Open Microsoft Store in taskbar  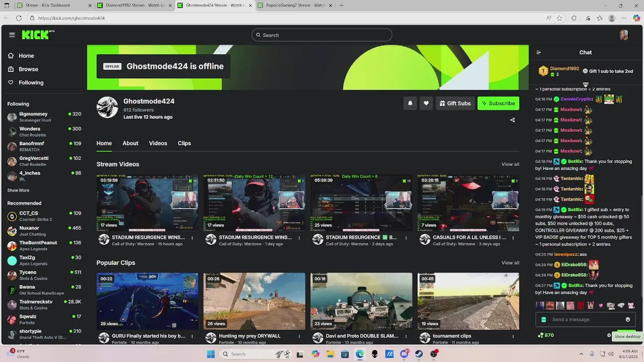[x=345, y=354]
